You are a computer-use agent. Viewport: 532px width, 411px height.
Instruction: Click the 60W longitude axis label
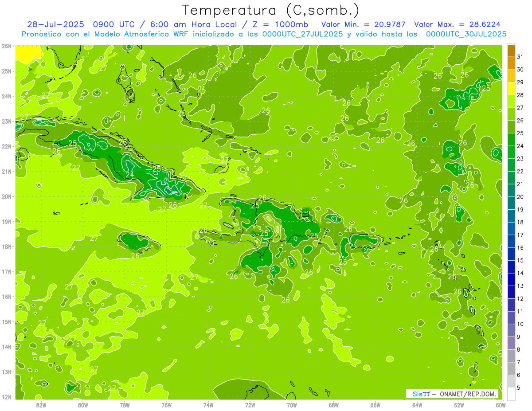click(x=501, y=405)
